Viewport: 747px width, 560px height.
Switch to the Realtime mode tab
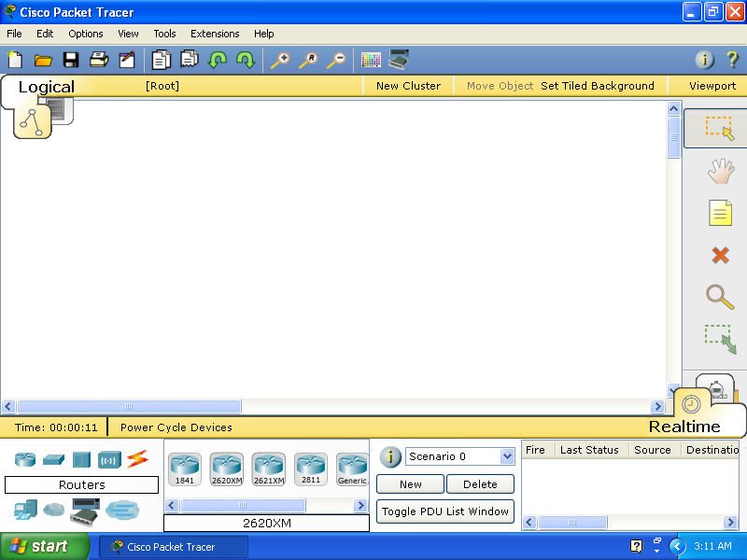[x=684, y=427]
